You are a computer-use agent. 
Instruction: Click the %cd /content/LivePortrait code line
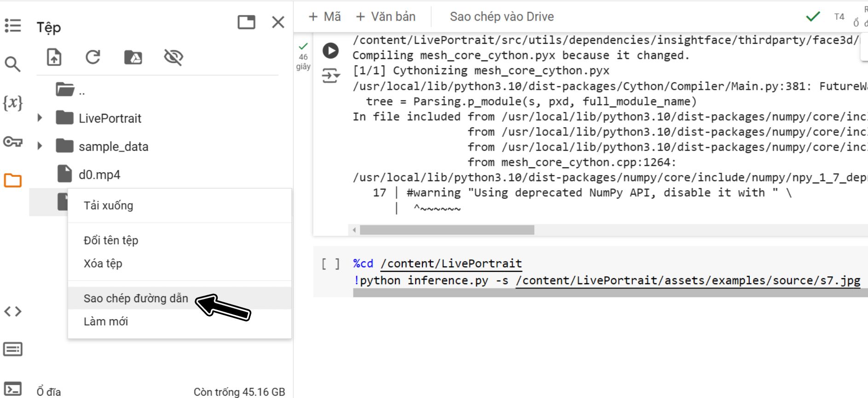coord(437,263)
